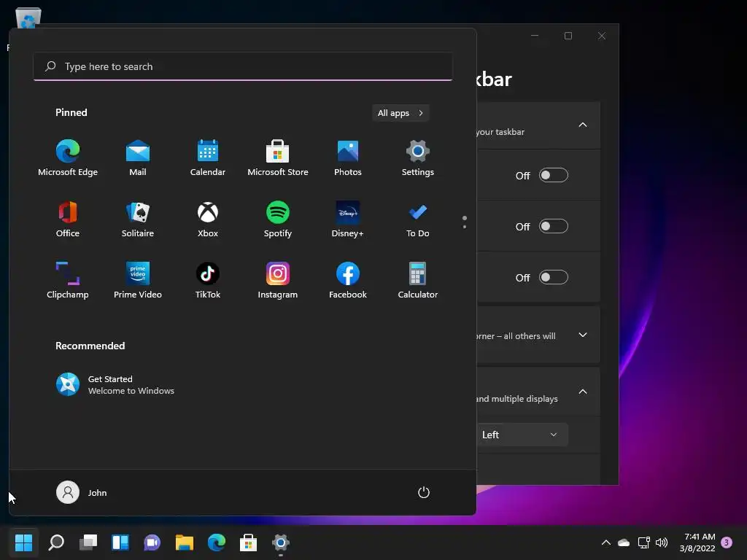Open the taskbar alignment 'Left' dropdown

pyautogui.click(x=522, y=435)
